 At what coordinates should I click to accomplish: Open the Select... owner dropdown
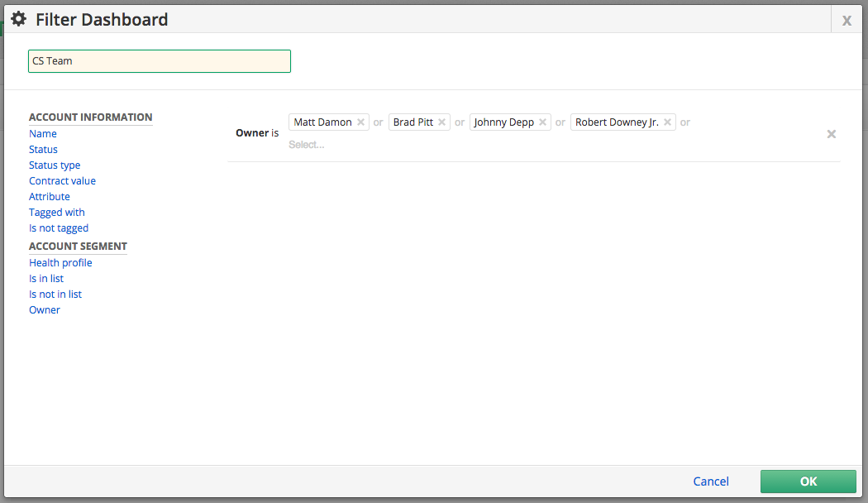306,145
